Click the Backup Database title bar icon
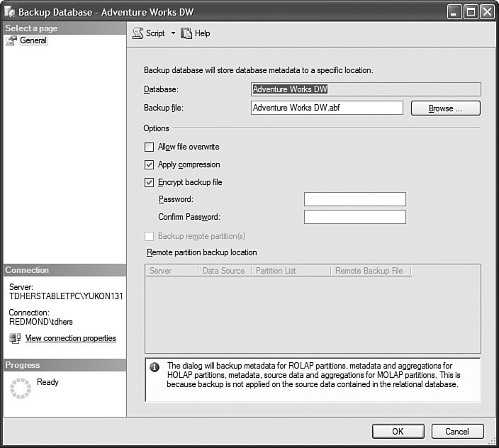This screenshot has height=448, width=499. (9, 11)
